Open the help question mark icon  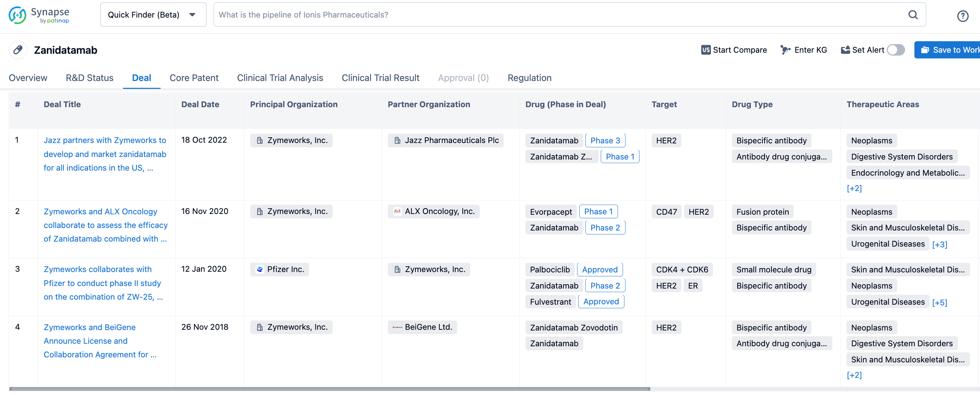(962, 16)
